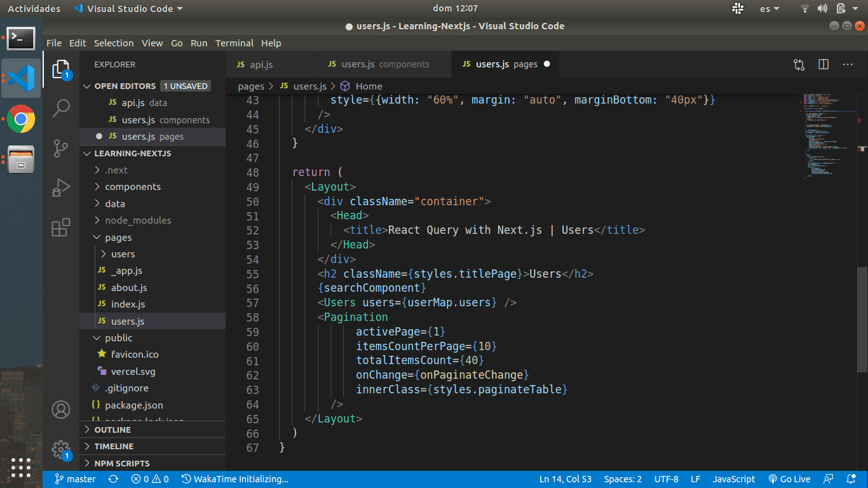
Task: Click the Manage gear icon
Action: 61,450
